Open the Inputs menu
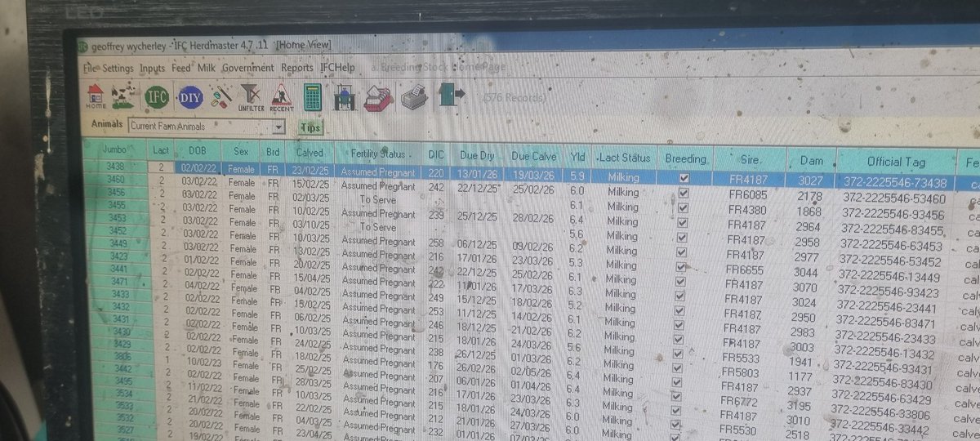The height and width of the screenshot is (441, 980). (x=152, y=69)
